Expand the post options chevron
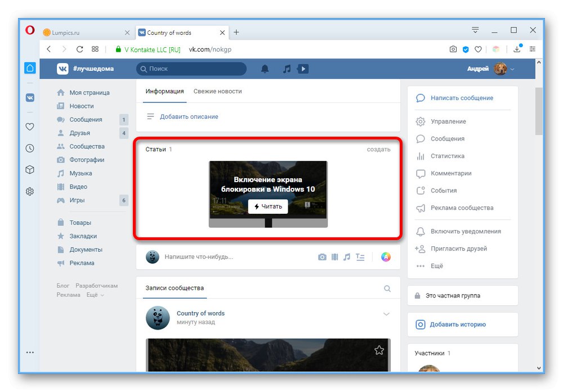 [386, 314]
